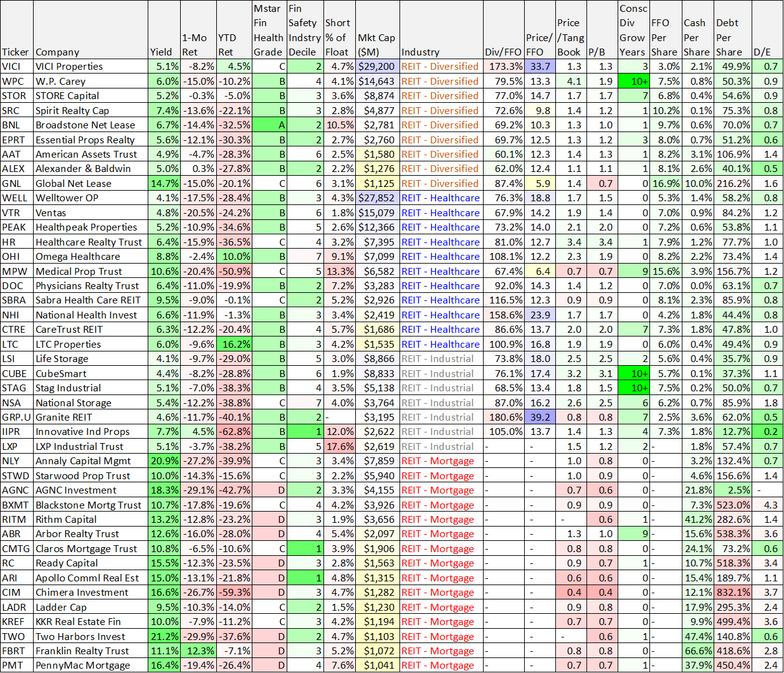Select Granite REIT Price/FFO 39.2

tap(540, 418)
